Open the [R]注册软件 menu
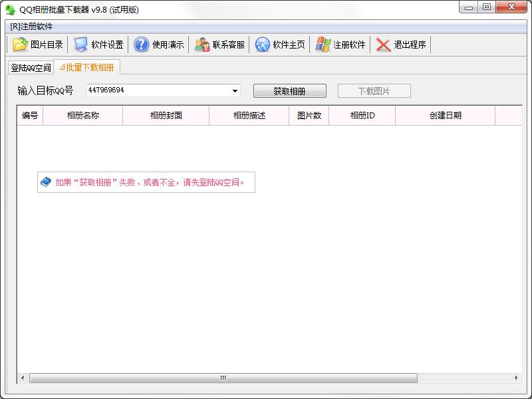The height and width of the screenshot is (399, 532). click(31, 27)
